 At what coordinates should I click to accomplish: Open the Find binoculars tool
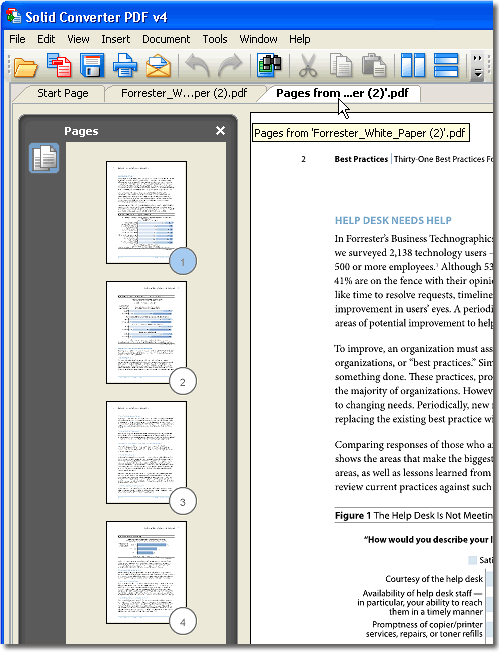[x=269, y=65]
